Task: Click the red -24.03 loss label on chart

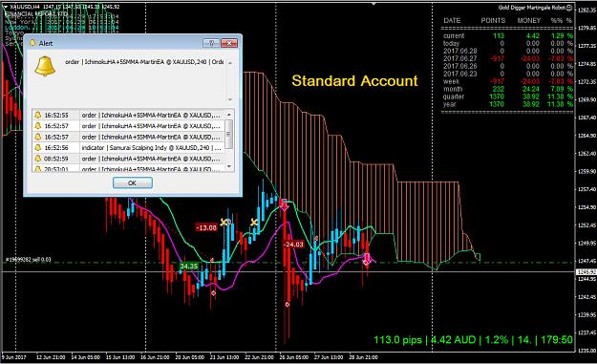Action: pos(293,245)
